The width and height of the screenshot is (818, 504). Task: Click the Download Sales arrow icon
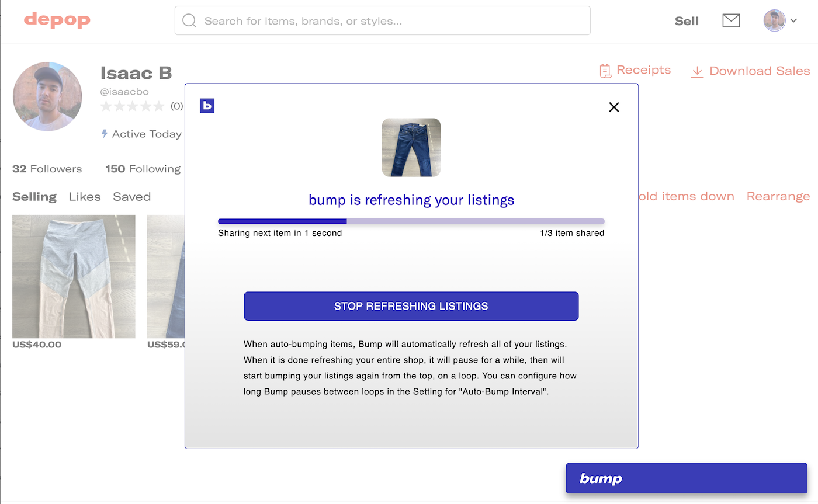tap(697, 71)
